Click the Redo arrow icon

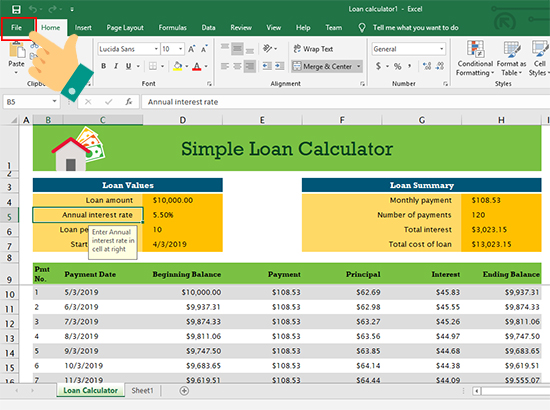pos(52,9)
